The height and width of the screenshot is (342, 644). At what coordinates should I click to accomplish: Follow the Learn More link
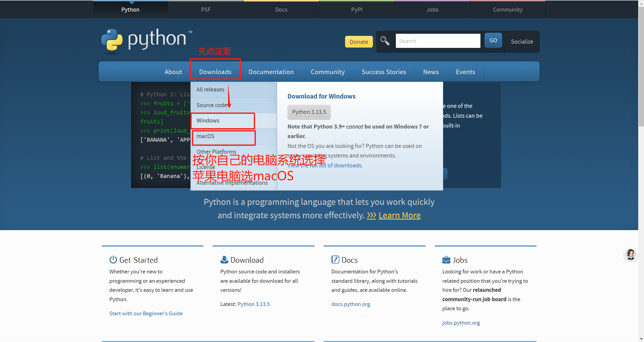pyautogui.click(x=399, y=215)
